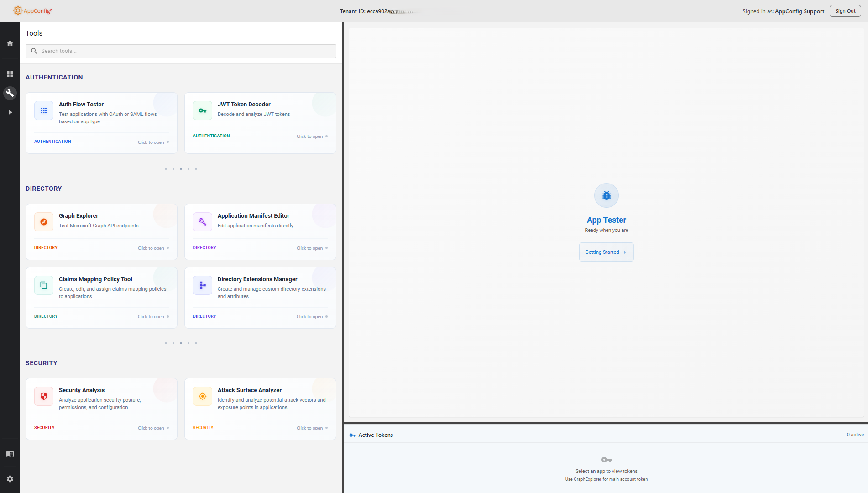Click the Home icon in sidebar
Image resolution: width=868 pixels, height=493 pixels.
click(10, 43)
